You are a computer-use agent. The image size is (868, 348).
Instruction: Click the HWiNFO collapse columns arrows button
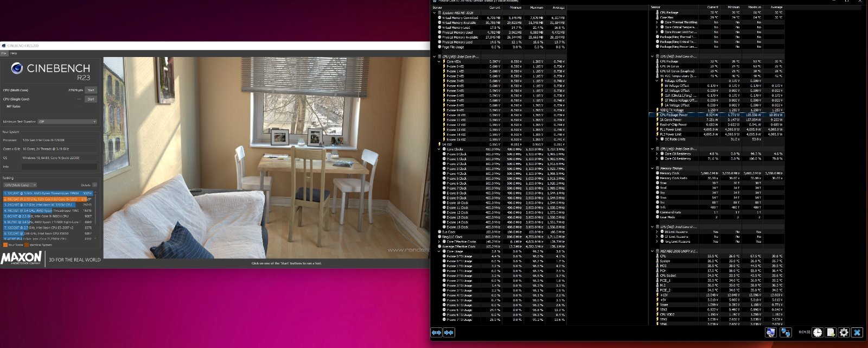[x=449, y=332]
